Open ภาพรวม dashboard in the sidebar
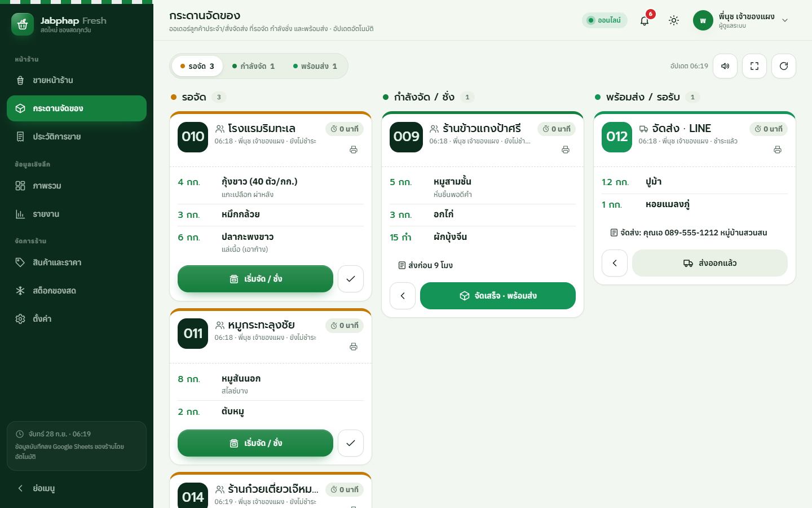Screen dimensions: 812x508 coord(77,186)
